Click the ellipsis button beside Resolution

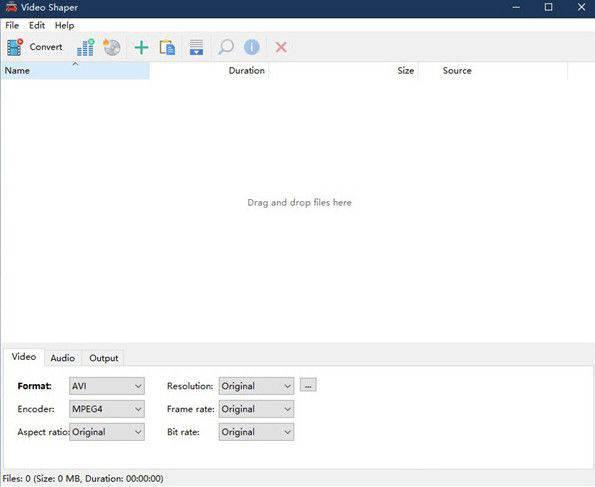(308, 385)
